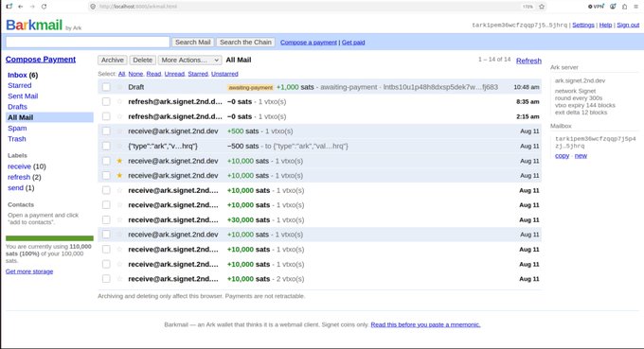
Task: Click the browser back arrow
Action: coord(21,7)
